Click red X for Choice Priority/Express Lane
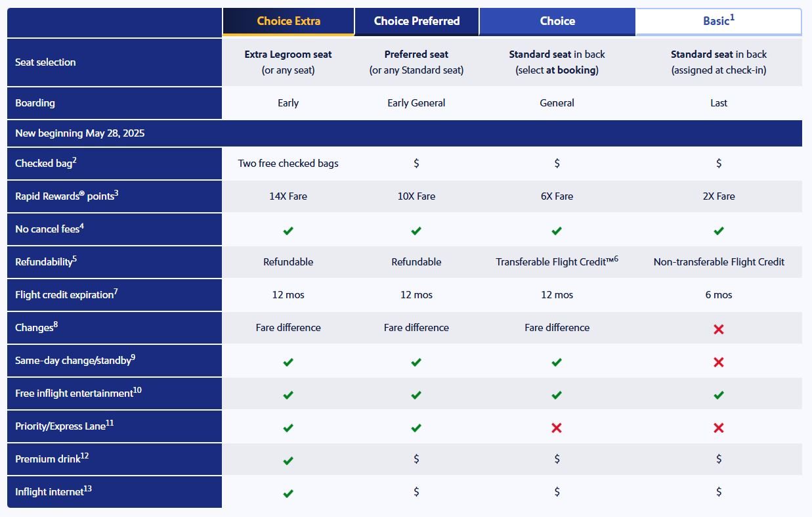 tap(557, 428)
